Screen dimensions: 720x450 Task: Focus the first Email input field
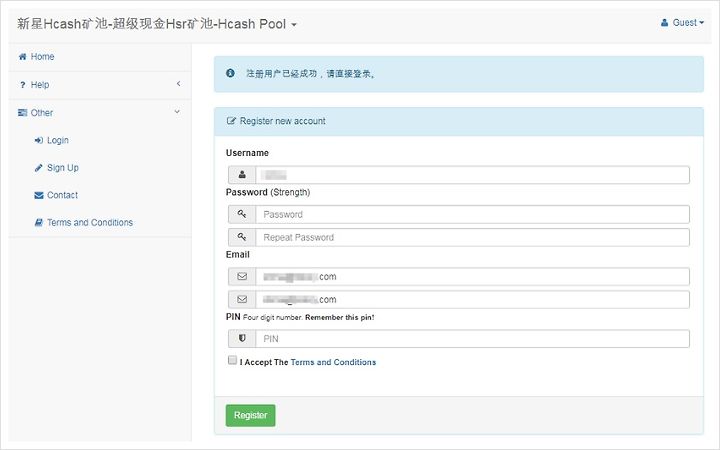click(472, 276)
